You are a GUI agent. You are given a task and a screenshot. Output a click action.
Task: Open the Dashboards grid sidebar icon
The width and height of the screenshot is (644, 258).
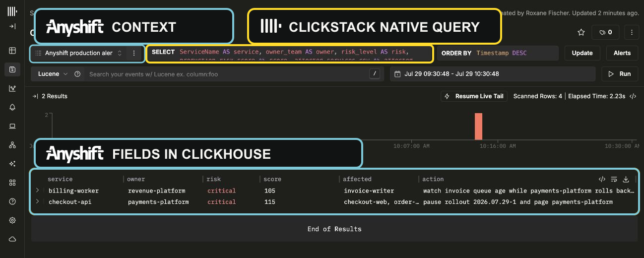pyautogui.click(x=12, y=183)
